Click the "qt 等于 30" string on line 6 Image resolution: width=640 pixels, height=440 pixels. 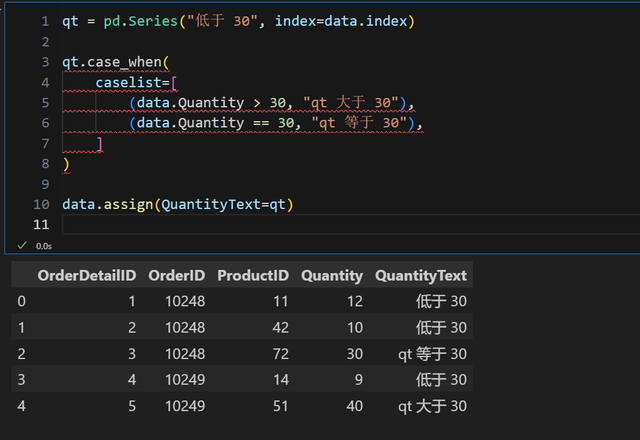(361, 123)
